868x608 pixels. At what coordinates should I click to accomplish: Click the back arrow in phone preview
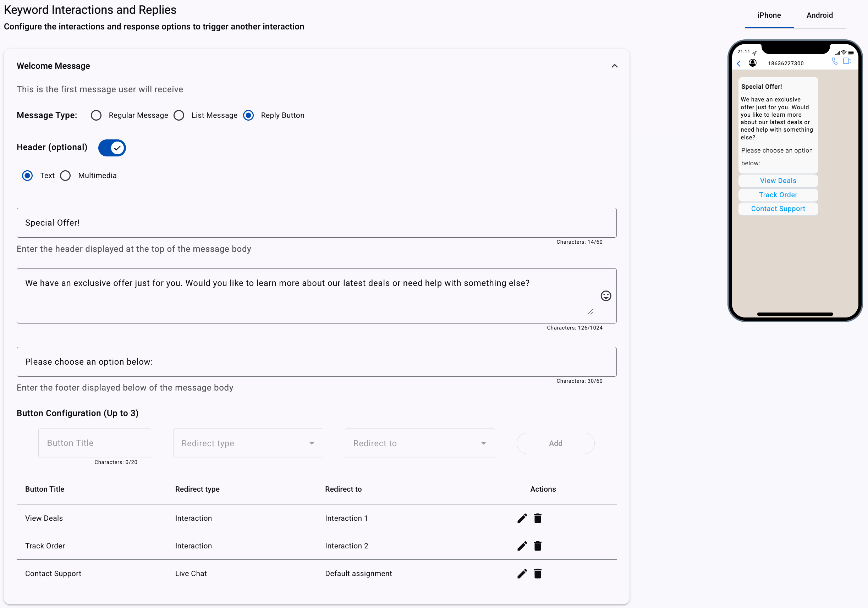739,63
